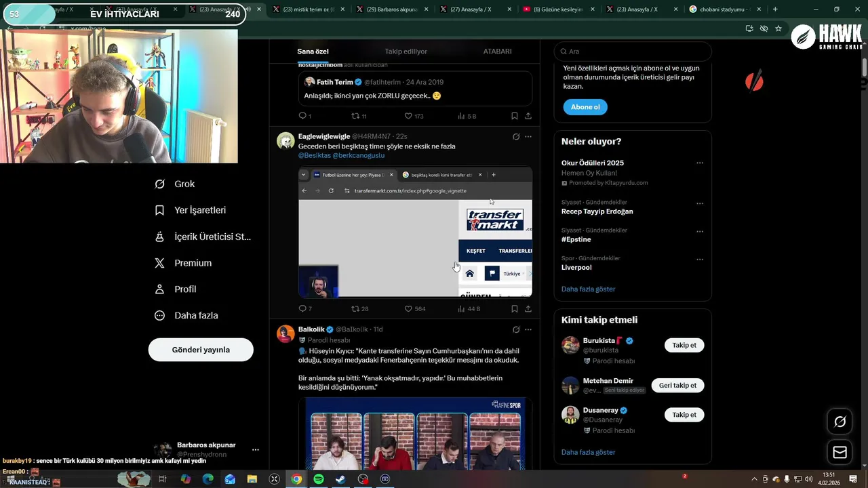The image size is (868, 488).
Task: Open options for the #Epstine trend
Action: point(700,231)
